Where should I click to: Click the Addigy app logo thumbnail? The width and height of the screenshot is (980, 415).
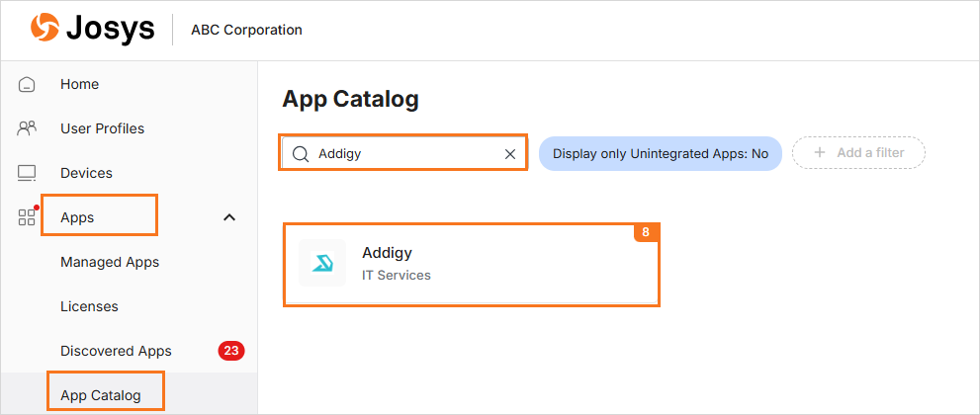[x=322, y=263]
